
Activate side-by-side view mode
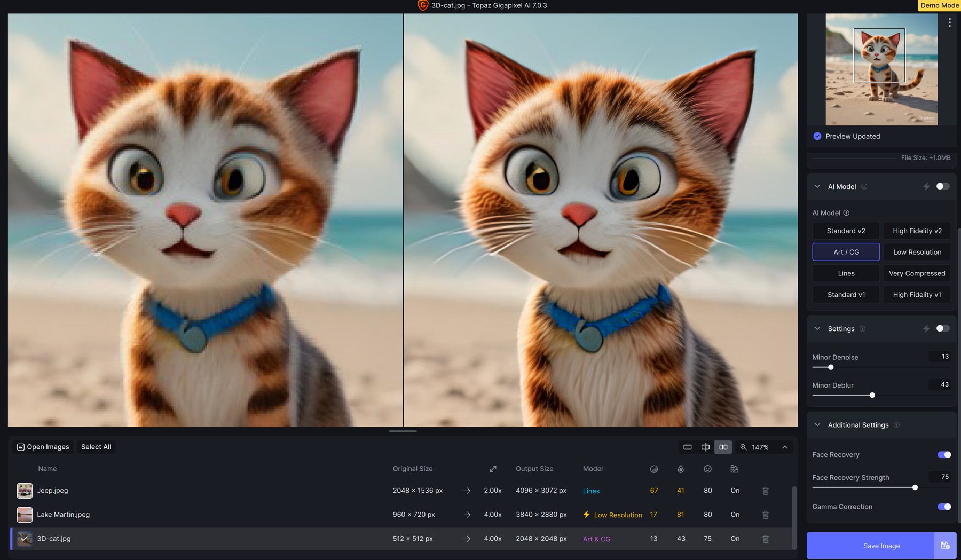point(723,447)
